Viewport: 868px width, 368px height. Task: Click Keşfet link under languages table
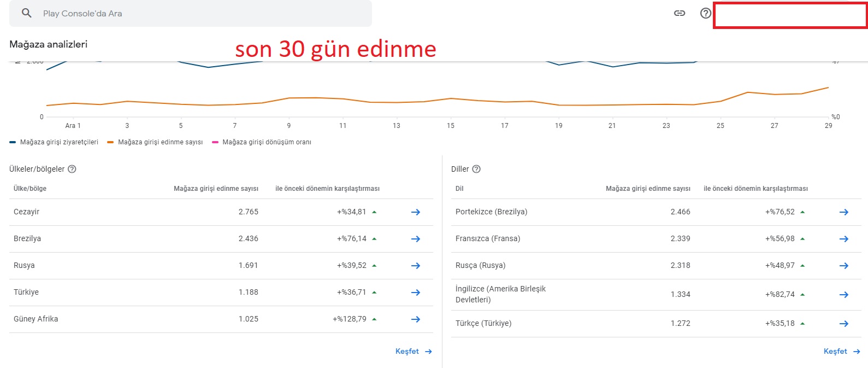[x=842, y=352]
